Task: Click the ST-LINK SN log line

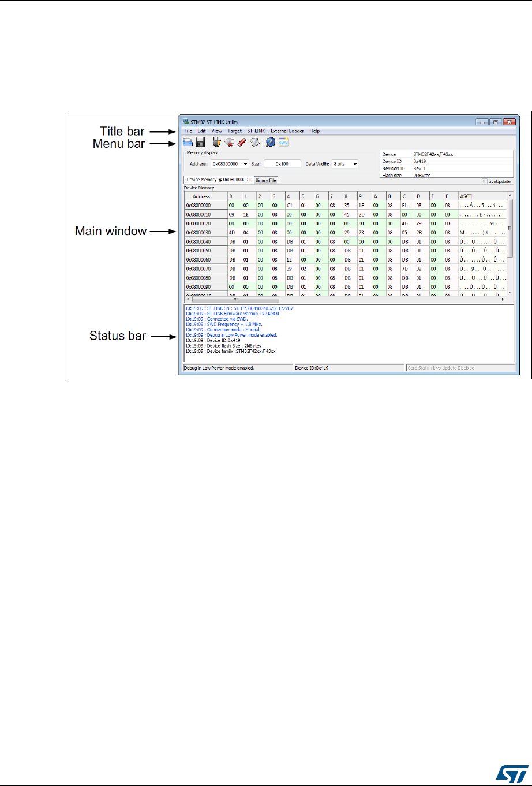Action: (x=239, y=308)
